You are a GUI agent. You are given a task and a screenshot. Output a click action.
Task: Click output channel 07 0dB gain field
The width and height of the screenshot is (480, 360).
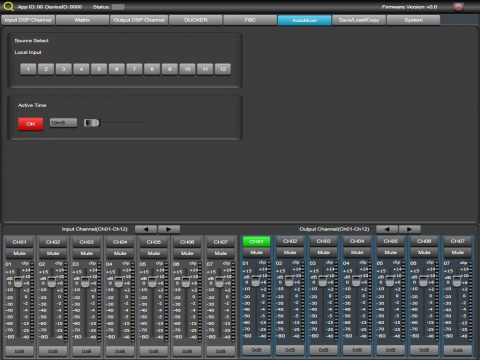tap(458, 350)
